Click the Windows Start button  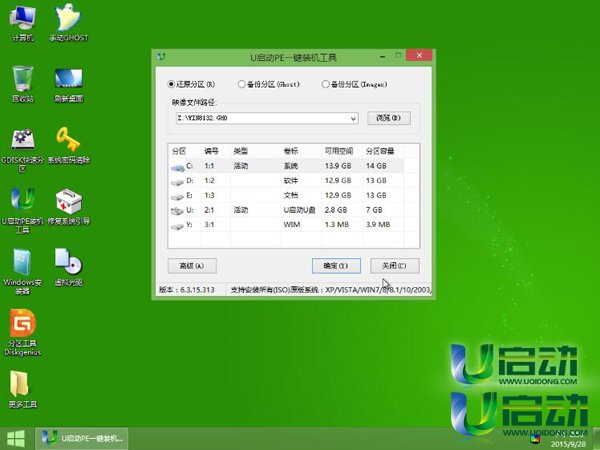point(16,439)
